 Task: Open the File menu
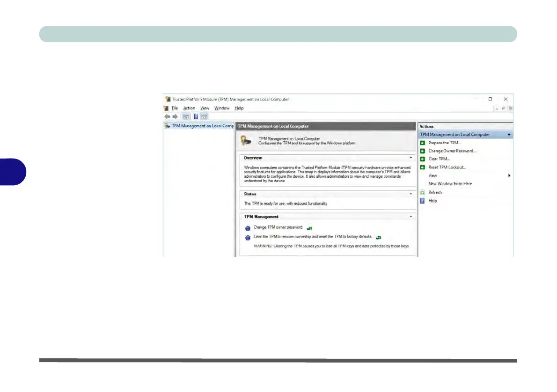click(175, 109)
